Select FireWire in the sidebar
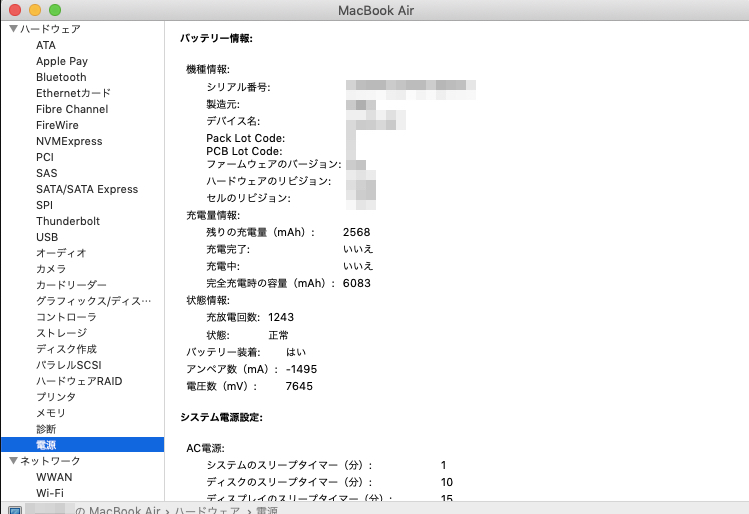 click(x=57, y=125)
